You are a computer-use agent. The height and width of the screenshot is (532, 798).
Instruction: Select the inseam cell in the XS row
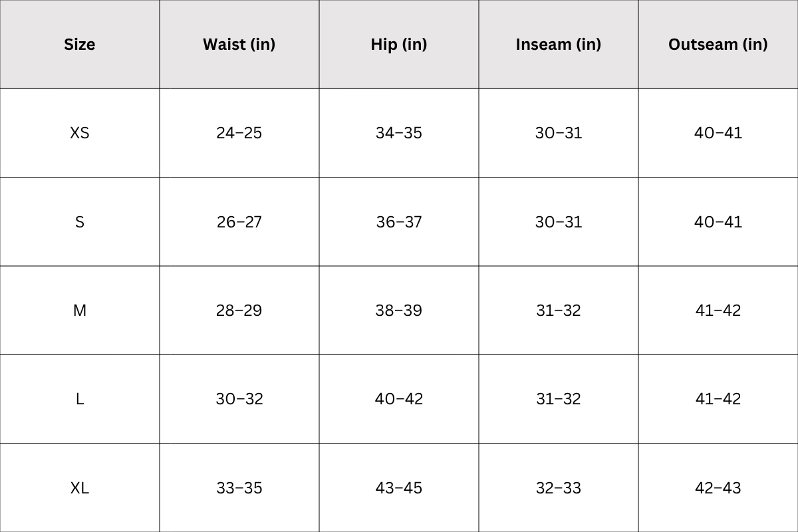tap(559, 133)
